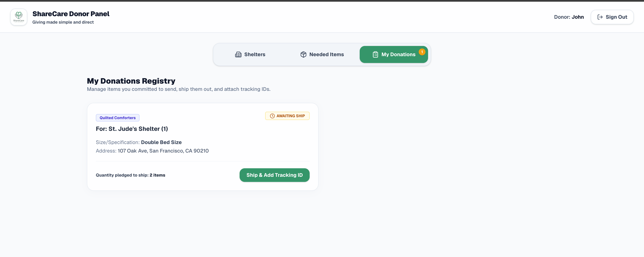Click the ShareCare heart logo
The width and height of the screenshot is (644, 257).
tap(19, 17)
